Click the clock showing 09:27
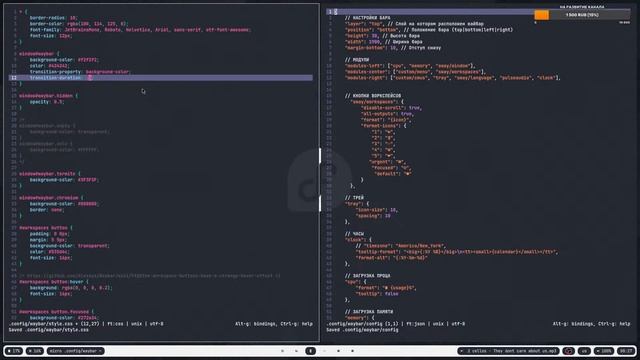Image resolution: width=640 pixels, height=360 pixels. coord(626,351)
